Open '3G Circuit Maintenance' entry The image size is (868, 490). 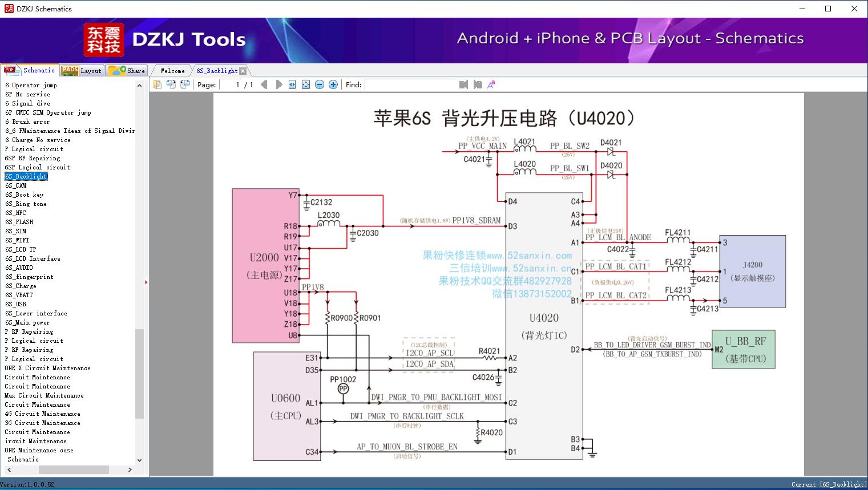pyautogui.click(x=42, y=423)
